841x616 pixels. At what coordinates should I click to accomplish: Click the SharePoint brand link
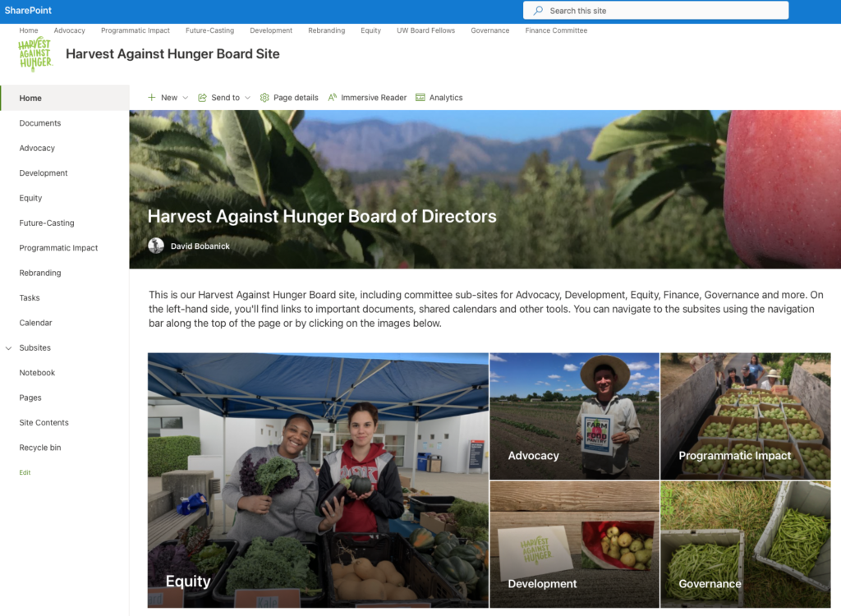click(x=28, y=10)
